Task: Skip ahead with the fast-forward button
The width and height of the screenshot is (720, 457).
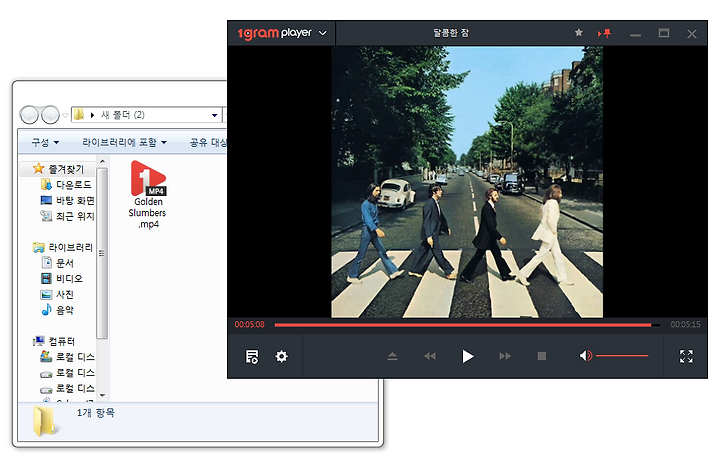Action: [x=505, y=356]
